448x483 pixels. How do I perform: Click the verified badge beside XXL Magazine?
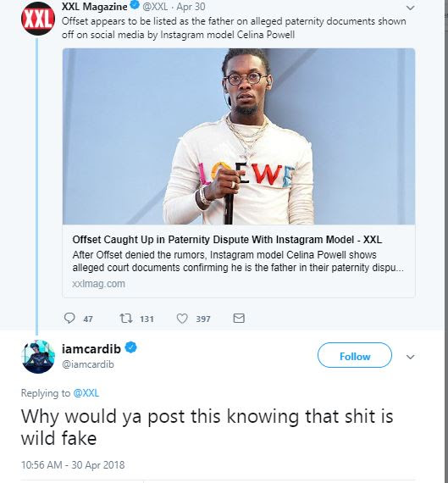coord(135,5)
